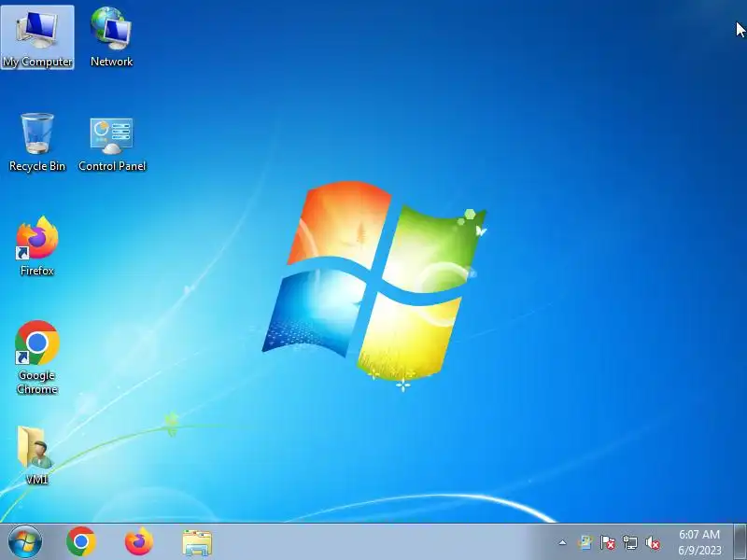Open the muted volume tray icon
Image resolution: width=747 pixels, height=560 pixels.
click(x=653, y=542)
